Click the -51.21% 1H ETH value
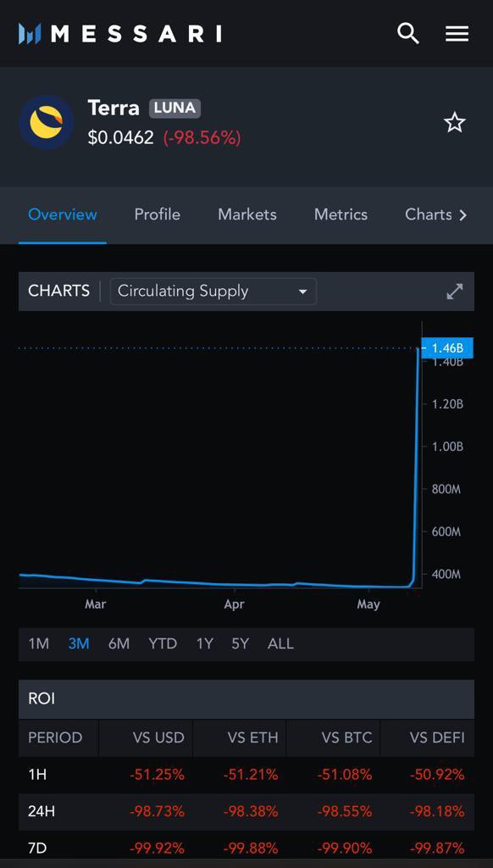Screen dimensions: 493x868 point(251,775)
